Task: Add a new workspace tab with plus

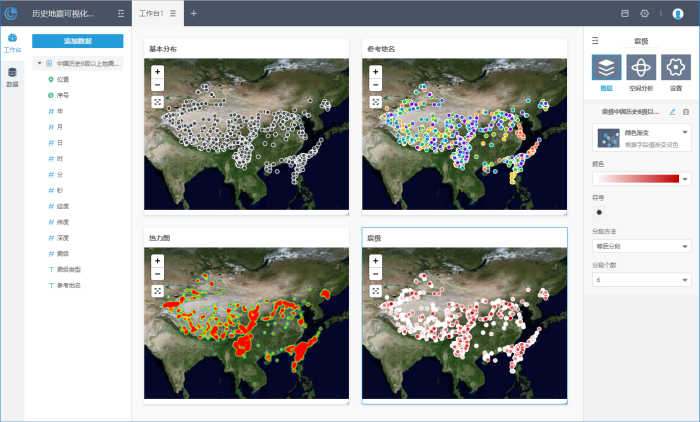Action: point(194,14)
